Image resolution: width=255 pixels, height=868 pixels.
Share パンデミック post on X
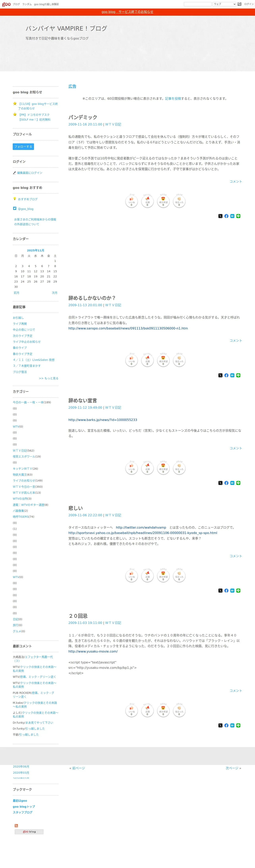click(220, 216)
